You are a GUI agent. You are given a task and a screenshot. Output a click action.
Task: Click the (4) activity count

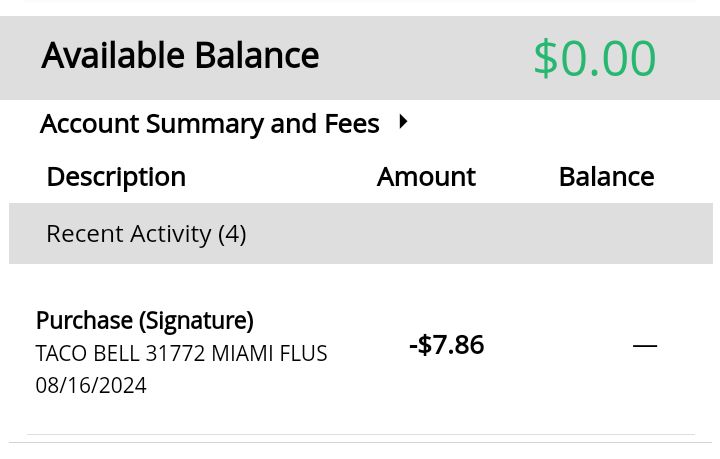[232, 234]
